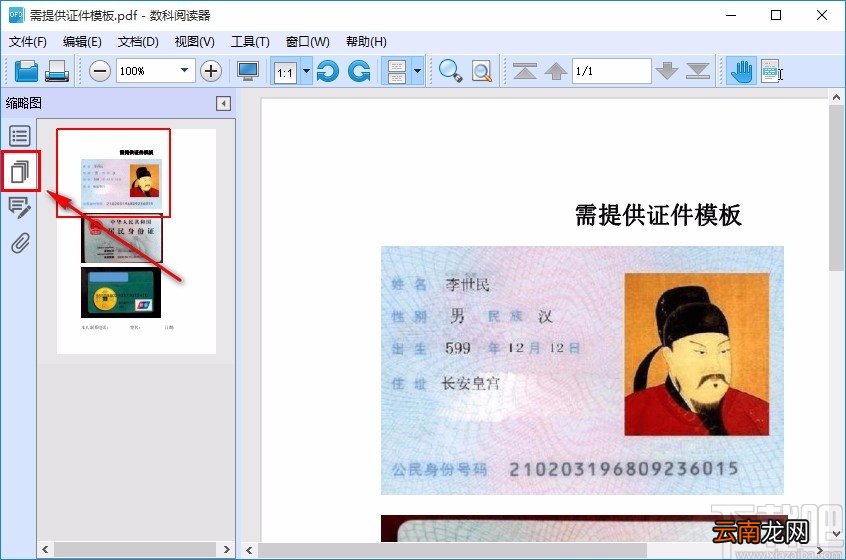
Task: Collapse the 缩略图 side panel
Action: pos(223,104)
